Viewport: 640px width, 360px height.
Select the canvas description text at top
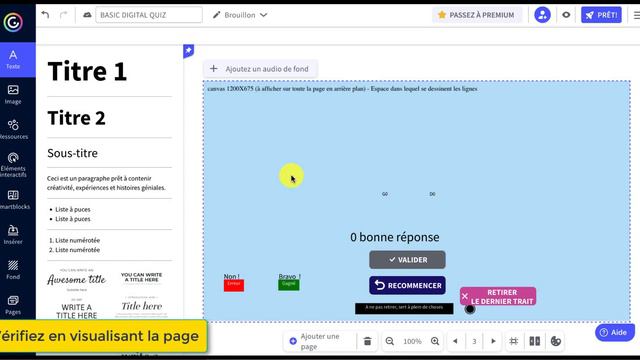(x=342, y=89)
